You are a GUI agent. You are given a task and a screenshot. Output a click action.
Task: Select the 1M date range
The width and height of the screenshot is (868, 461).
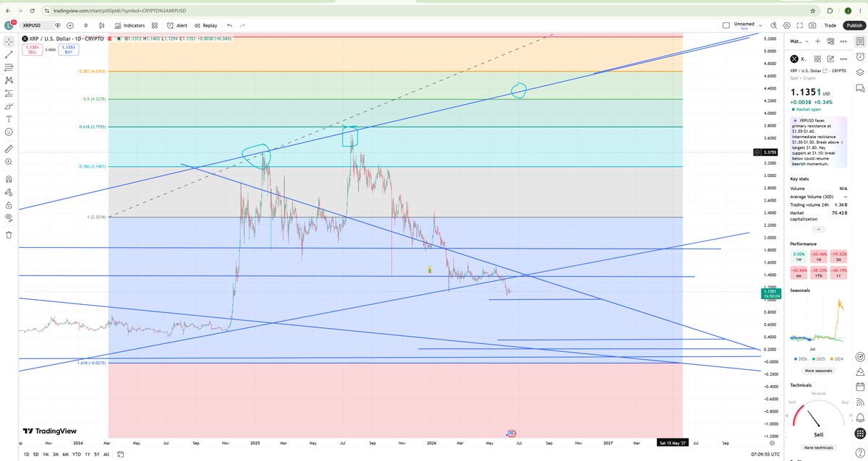(x=46, y=454)
